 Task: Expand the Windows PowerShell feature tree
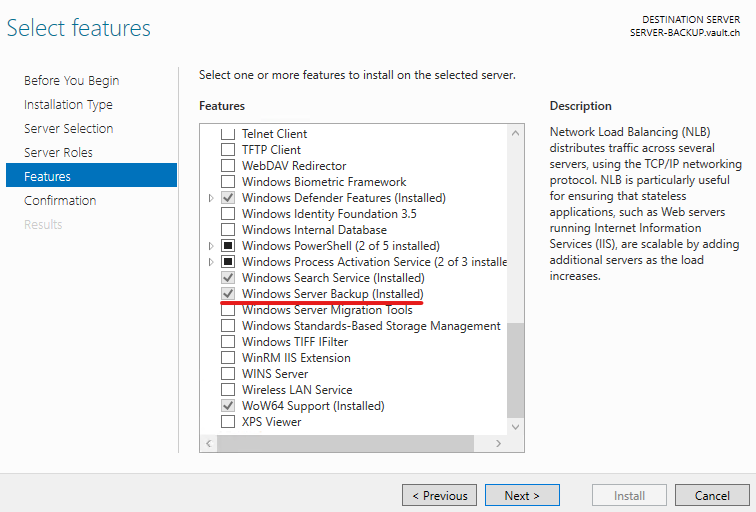pos(211,246)
